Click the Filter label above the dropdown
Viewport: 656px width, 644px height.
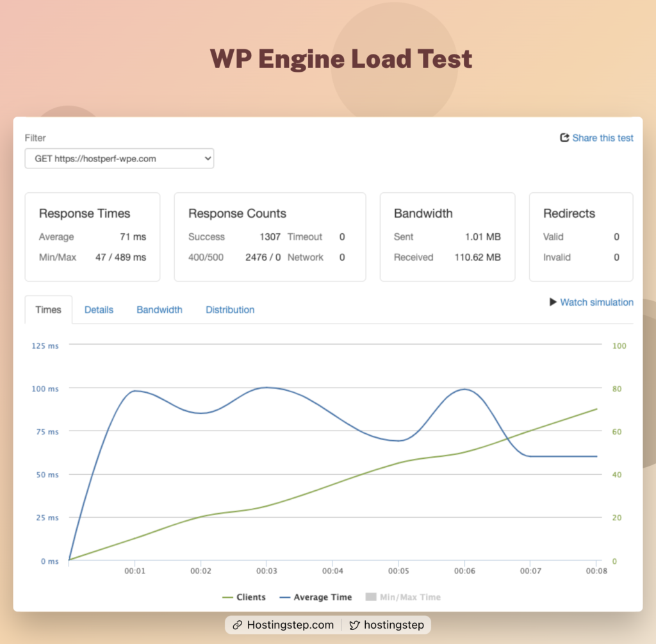tap(35, 138)
